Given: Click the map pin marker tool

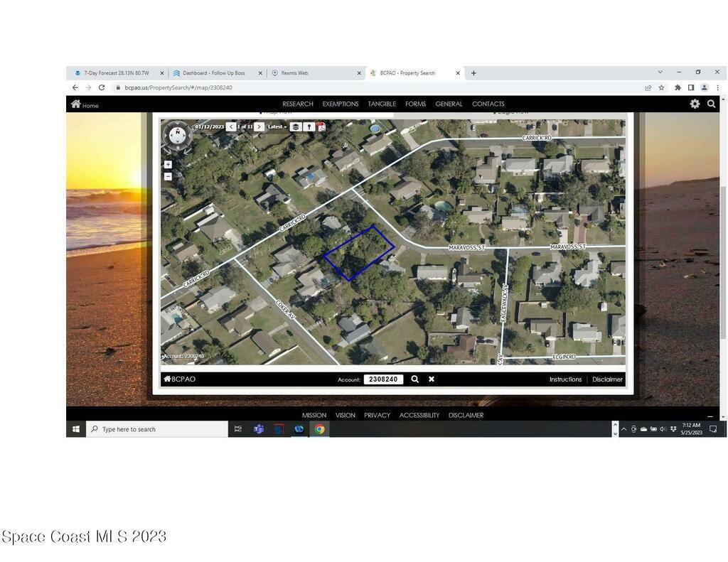Looking at the screenshot, I should [x=309, y=126].
